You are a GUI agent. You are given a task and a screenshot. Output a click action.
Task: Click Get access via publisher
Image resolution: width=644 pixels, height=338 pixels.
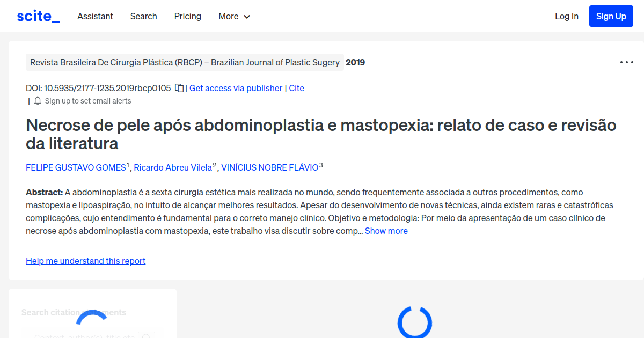pos(236,87)
